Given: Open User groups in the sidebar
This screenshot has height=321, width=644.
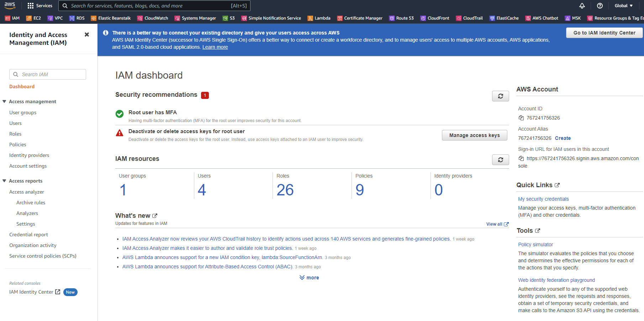Looking at the screenshot, I should [23, 112].
